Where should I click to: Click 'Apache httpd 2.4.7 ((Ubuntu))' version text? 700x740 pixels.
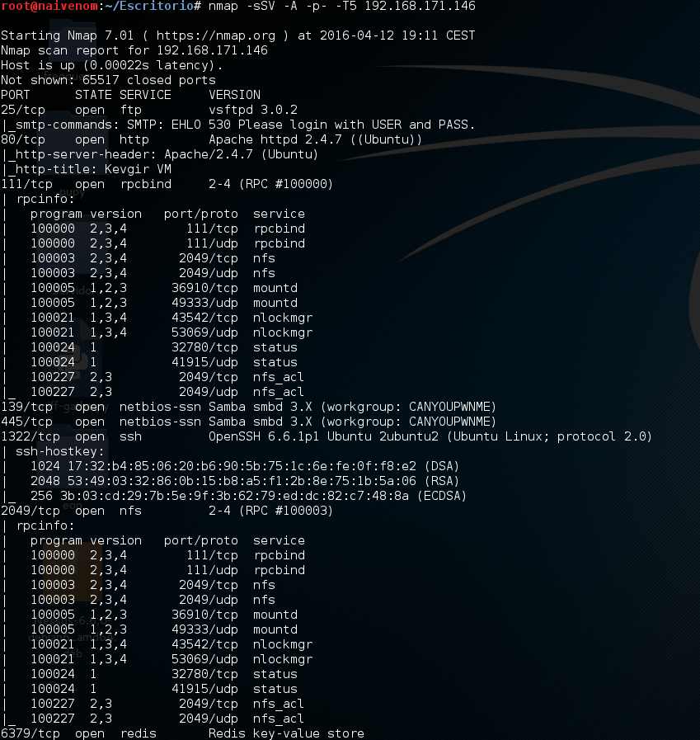(x=316, y=139)
